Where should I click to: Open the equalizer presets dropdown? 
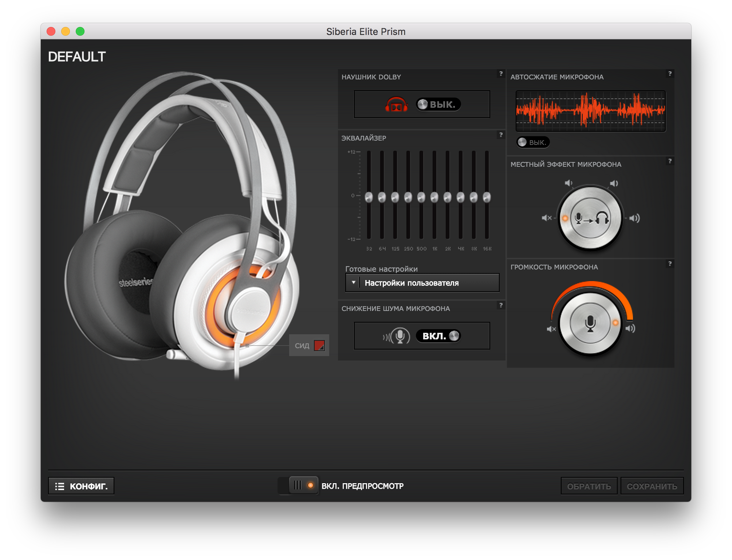coord(422,283)
